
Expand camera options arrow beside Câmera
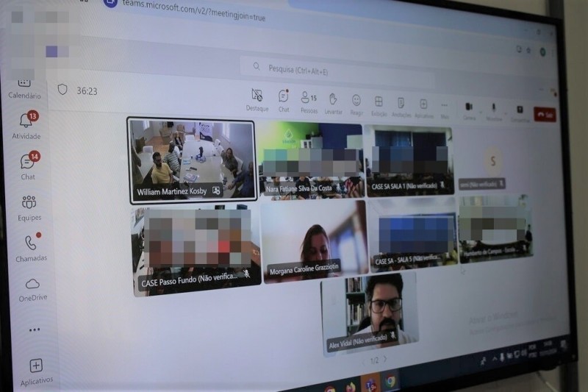pyautogui.click(x=481, y=111)
